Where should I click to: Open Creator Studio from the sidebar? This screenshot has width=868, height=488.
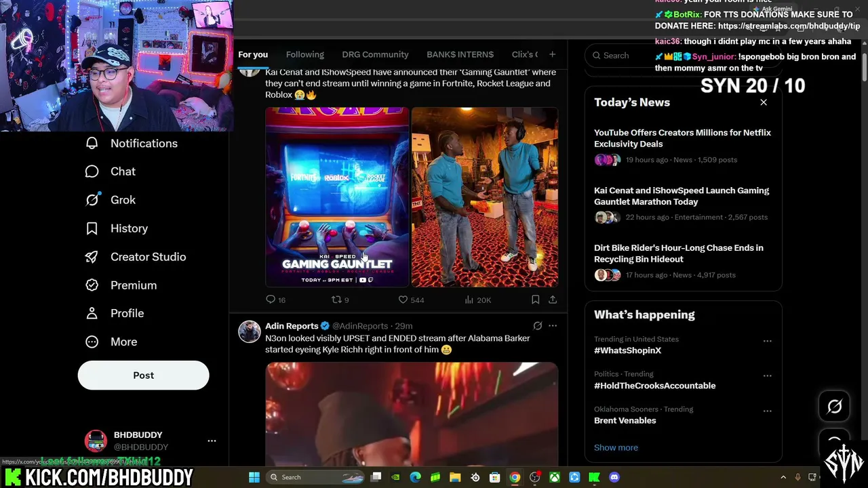(x=135, y=257)
